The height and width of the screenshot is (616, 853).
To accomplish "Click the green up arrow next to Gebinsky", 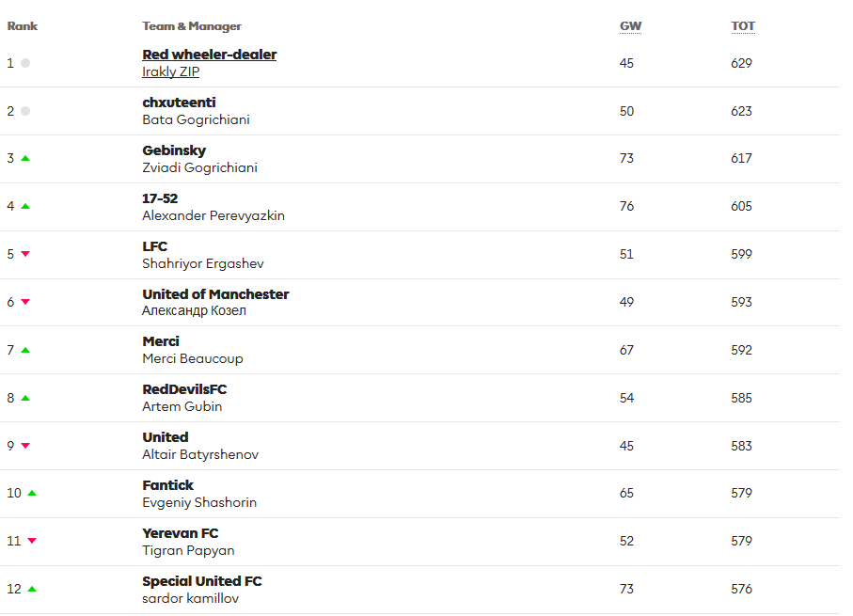I will point(25,159).
